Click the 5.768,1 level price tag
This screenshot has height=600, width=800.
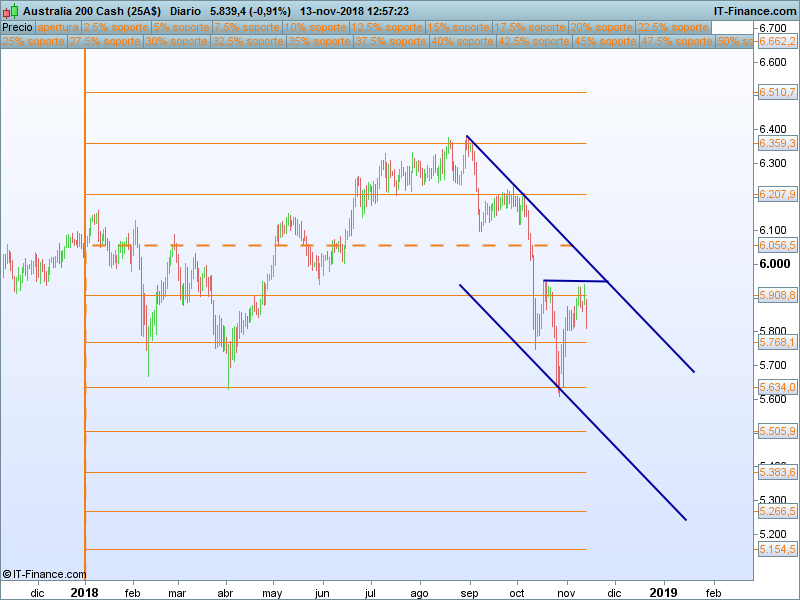pyautogui.click(x=777, y=342)
